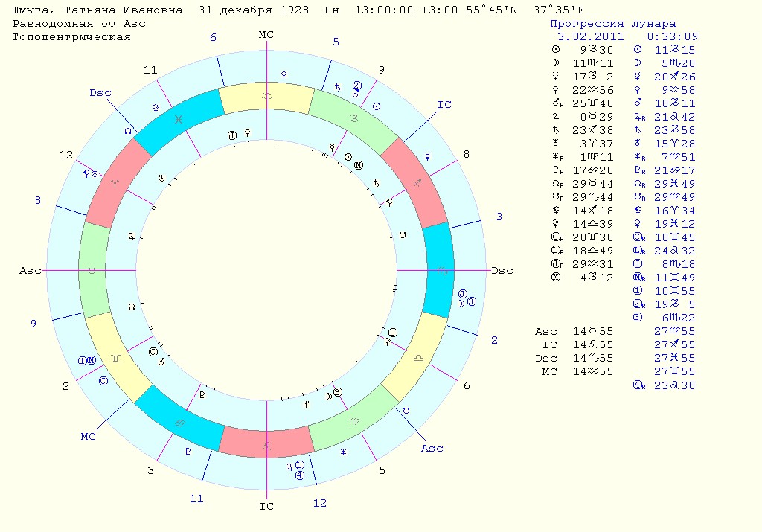Click the black house number 11 at upper left

150,70
